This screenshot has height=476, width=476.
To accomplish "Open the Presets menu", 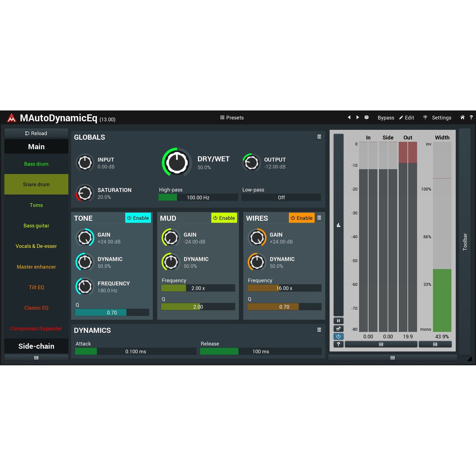I will tap(232, 118).
